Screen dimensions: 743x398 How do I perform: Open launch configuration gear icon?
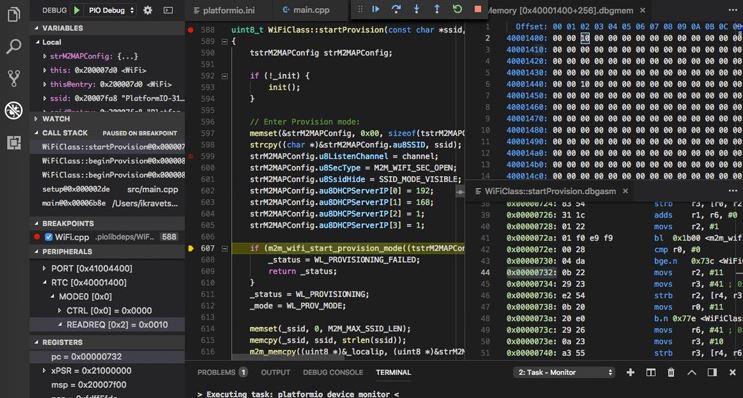pyautogui.click(x=148, y=10)
